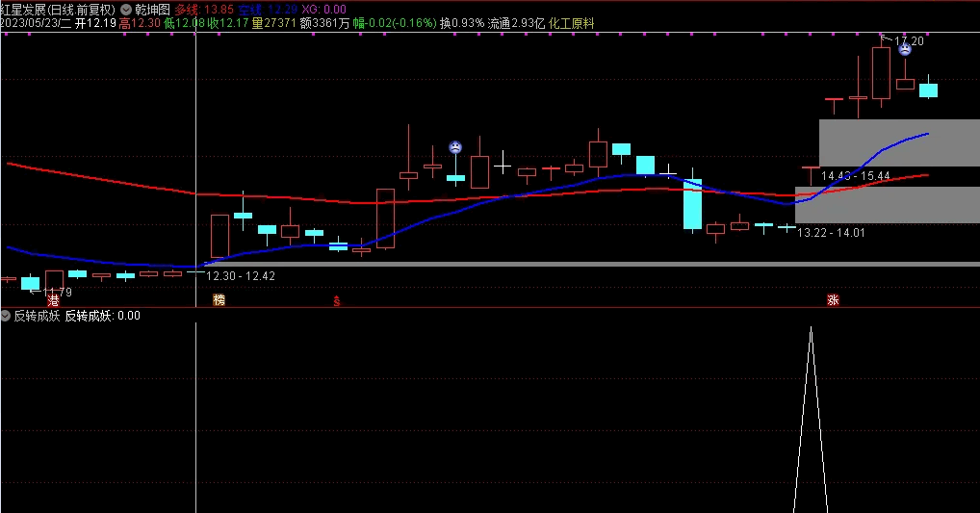Click the 高12.30 high price
Screen dimensions: 980x513
pos(140,23)
